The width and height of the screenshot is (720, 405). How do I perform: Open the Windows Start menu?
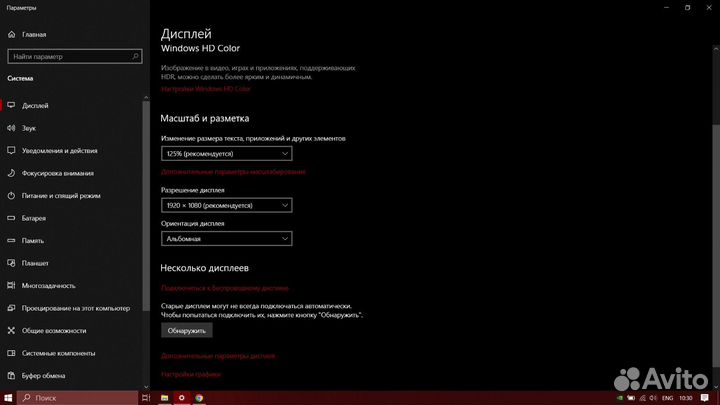(x=8, y=398)
